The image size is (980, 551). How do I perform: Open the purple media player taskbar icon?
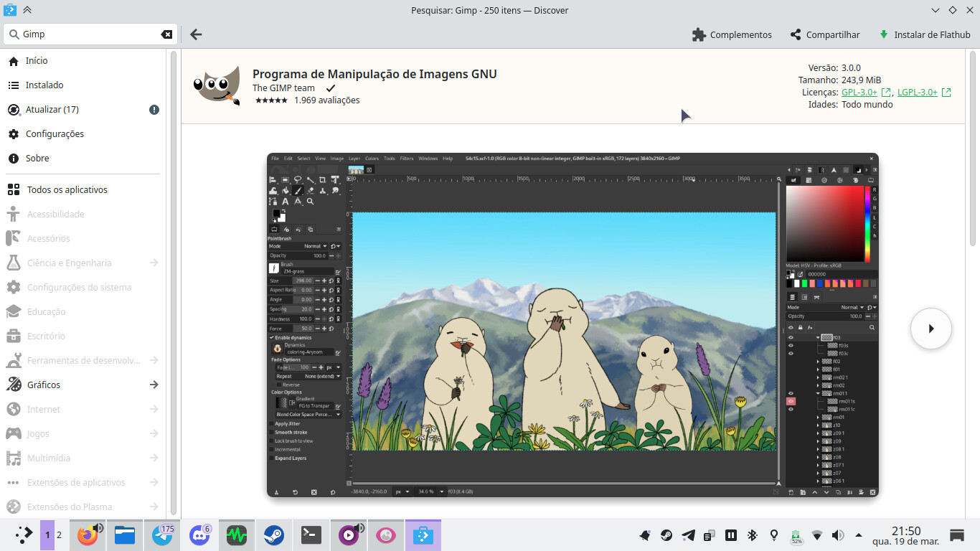pos(349,534)
